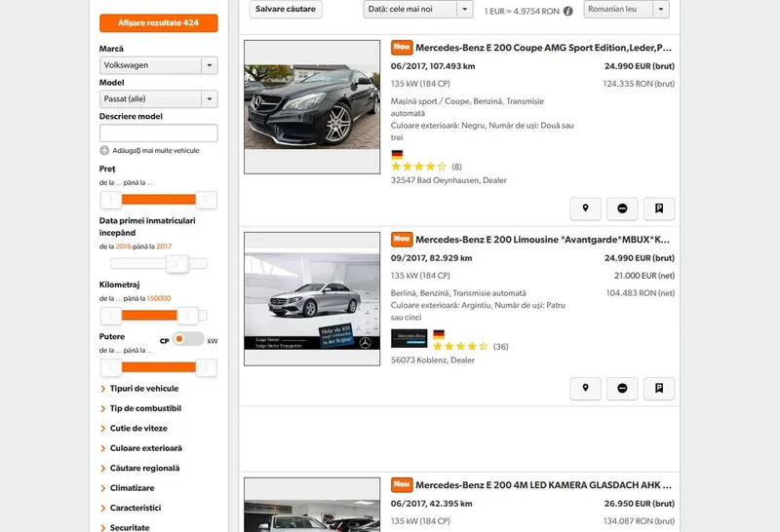Bookmark the E 200 Limousine Avantgarde listing
The height and width of the screenshot is (532, 780).
pos(659,389)
